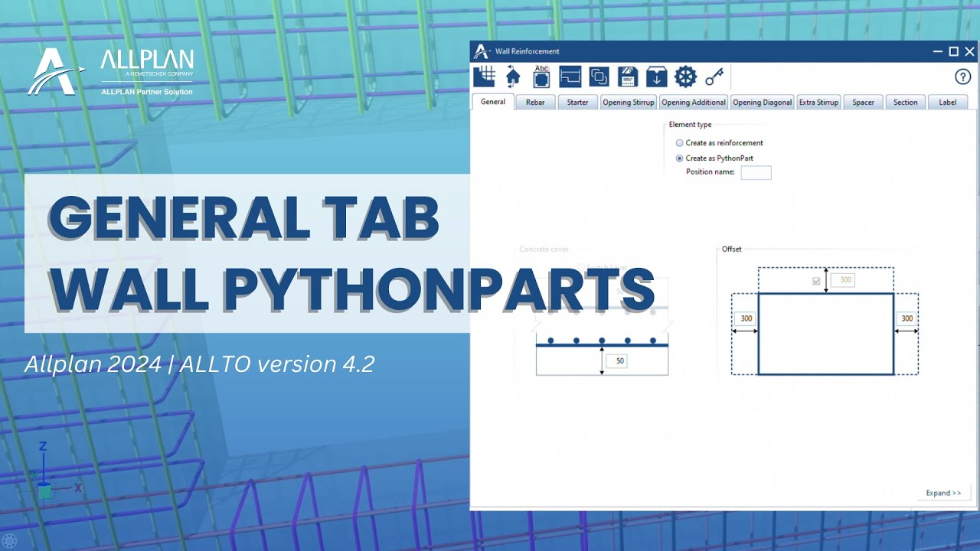980x551 pixels.
Task: Save settings with the floppy disk icon
Action: (x=628, y=77)
